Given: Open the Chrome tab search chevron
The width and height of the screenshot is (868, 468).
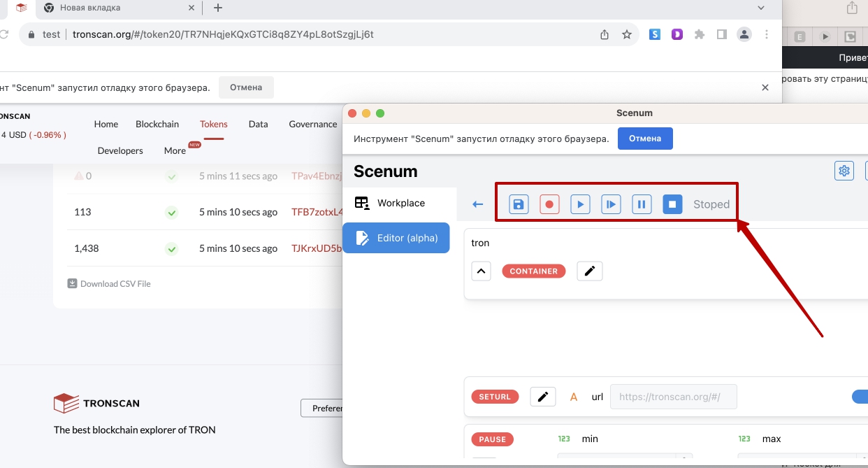Looking at the screenshot, I should (761, 8).
